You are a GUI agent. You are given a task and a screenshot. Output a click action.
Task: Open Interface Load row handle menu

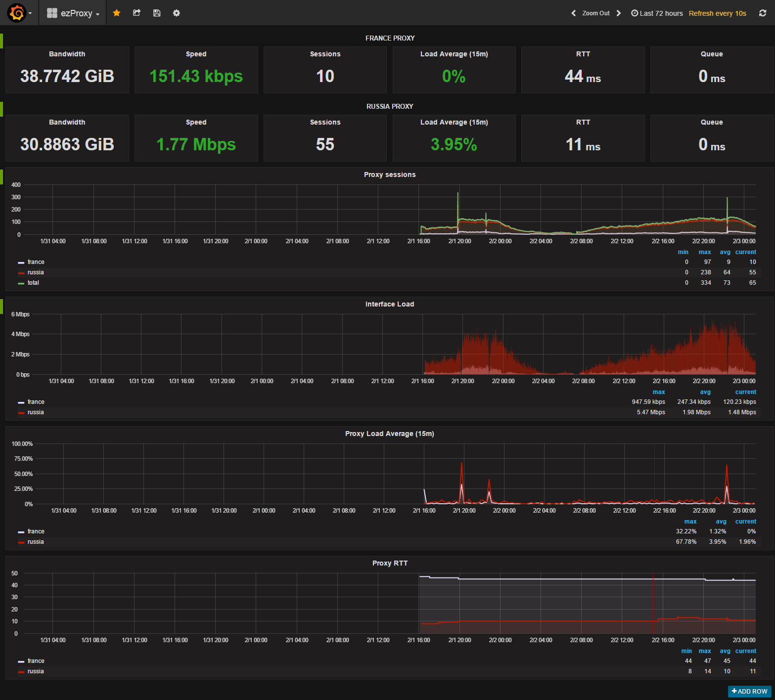[1, 306]
